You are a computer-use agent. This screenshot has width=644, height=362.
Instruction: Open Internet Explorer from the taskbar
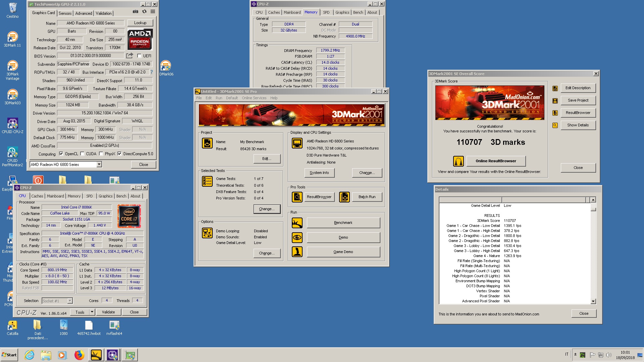pyautogui.click(x=30, y=355)
